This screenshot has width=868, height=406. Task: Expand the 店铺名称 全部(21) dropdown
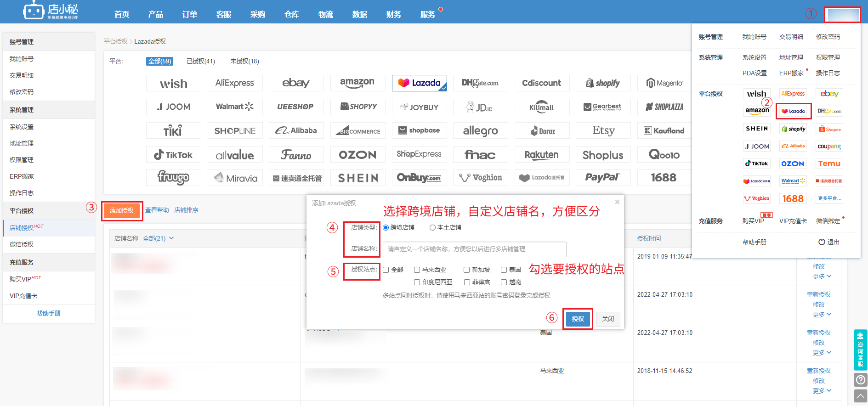[x=158, y=238]
